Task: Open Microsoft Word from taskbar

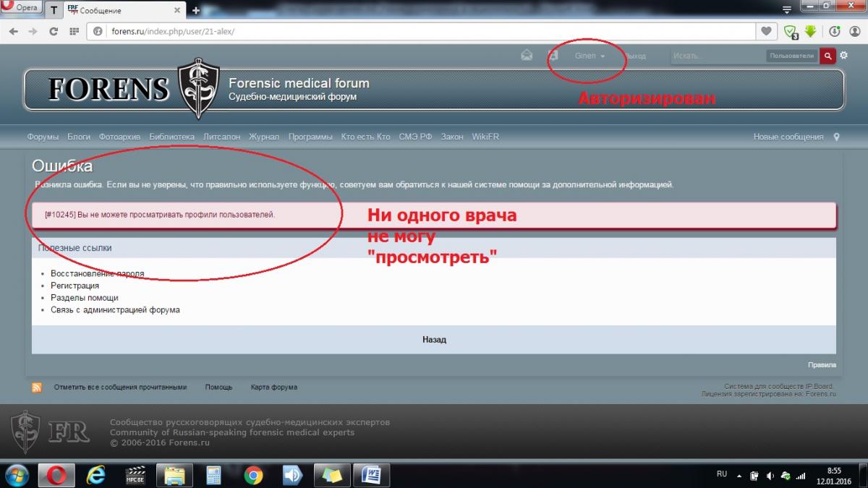Action: (x=371, y=475)
